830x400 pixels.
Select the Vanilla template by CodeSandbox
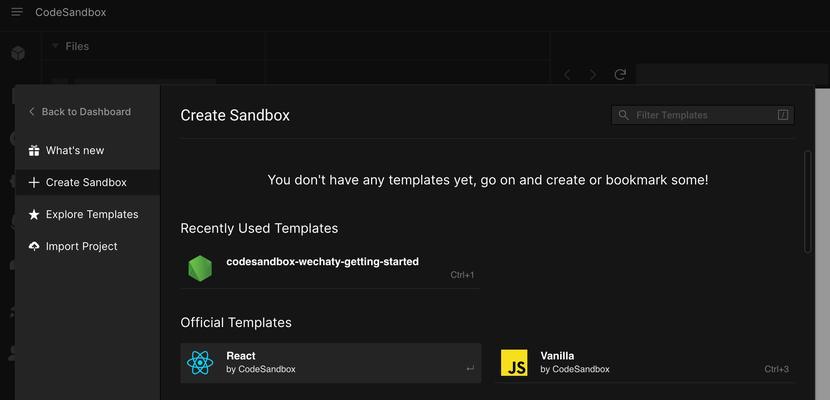coord(644,362)
